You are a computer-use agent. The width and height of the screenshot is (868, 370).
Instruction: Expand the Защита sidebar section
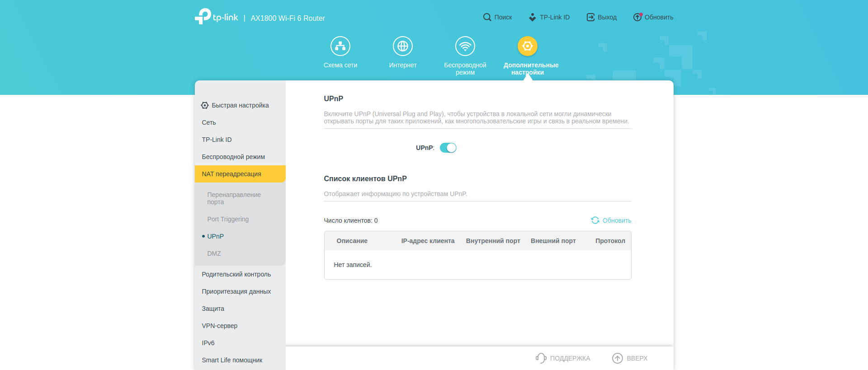coord(213,309)
